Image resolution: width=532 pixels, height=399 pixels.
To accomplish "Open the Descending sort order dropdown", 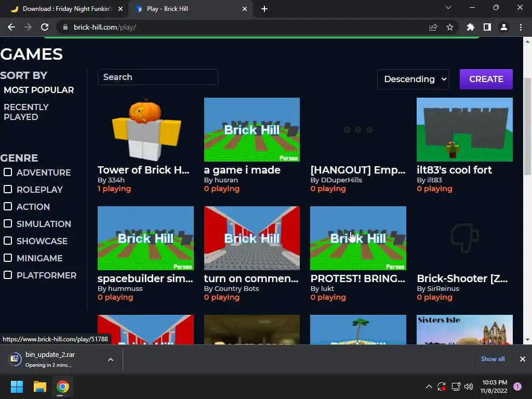I will coord(413,79).
